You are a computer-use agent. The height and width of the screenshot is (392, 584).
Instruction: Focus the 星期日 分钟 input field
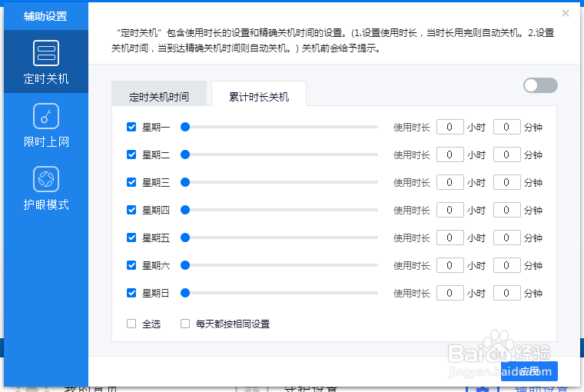(x=506, y=293)
